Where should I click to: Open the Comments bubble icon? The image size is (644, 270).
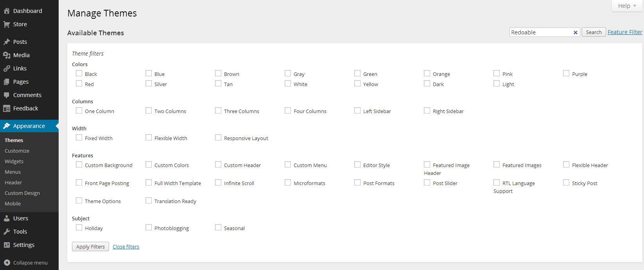click(7, 95)
